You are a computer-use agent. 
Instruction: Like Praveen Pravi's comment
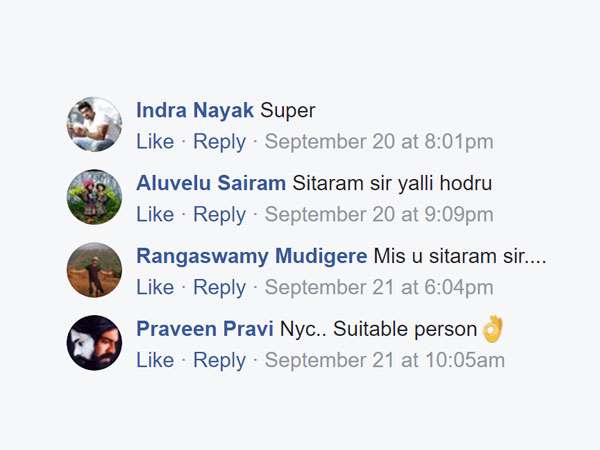(x=155, y=360)
